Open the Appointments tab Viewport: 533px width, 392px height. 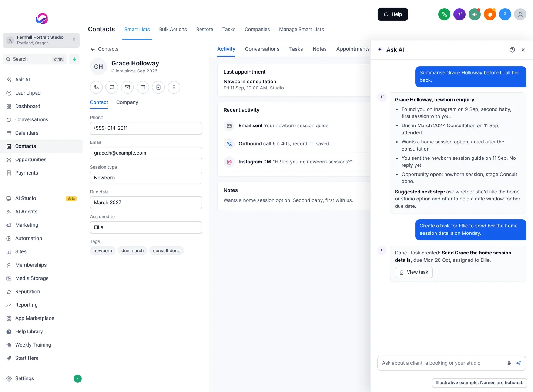[x=353, y=49]
